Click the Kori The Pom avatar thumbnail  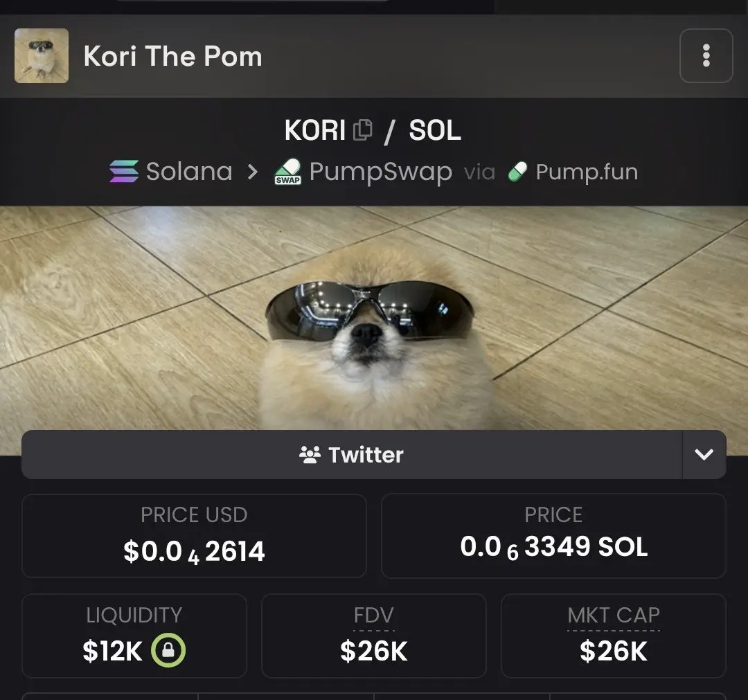42,56
